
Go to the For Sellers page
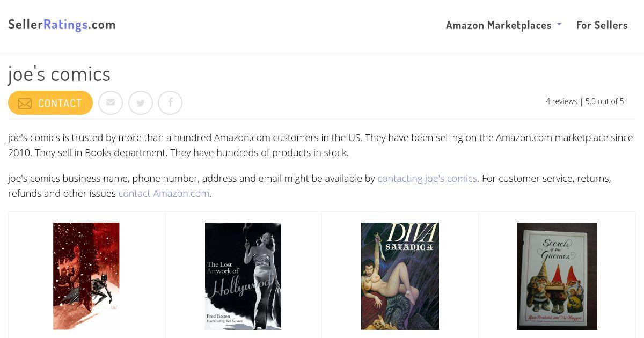click(602, 25)
